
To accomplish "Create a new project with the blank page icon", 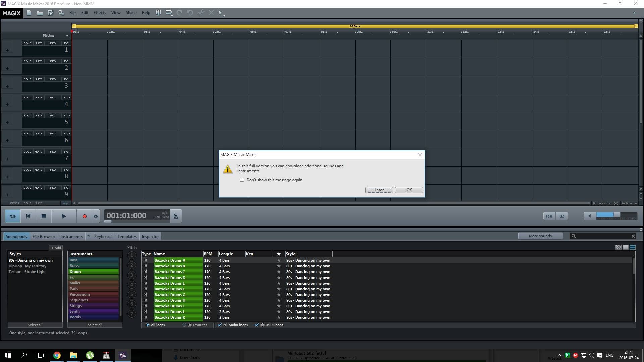I will click(x=29, y=13).
